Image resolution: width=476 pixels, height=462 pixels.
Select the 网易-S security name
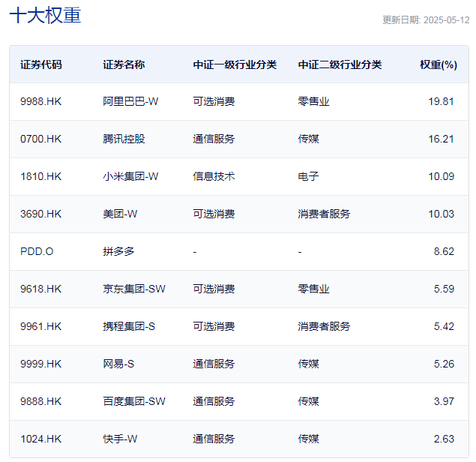tap(119, 364)
